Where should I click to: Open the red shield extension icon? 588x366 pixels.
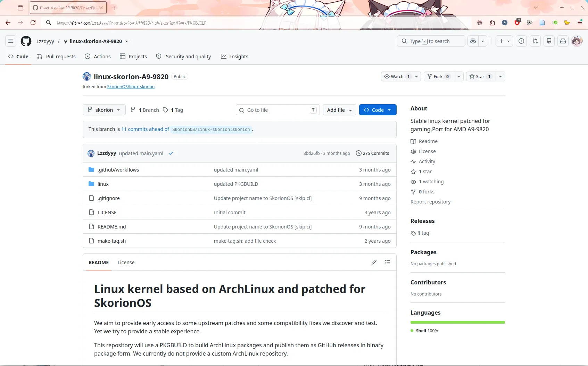point(517,22)
